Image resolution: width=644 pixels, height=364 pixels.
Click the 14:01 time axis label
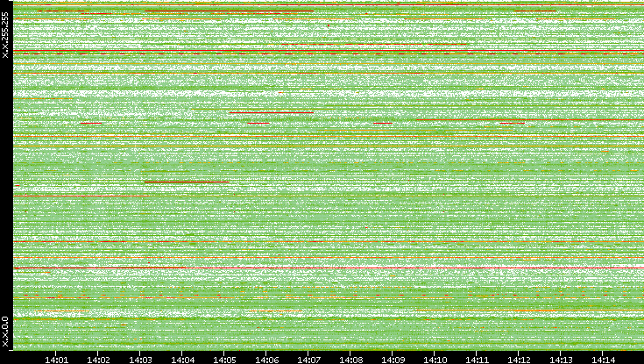pyautogui.click(x=56, y=360)
